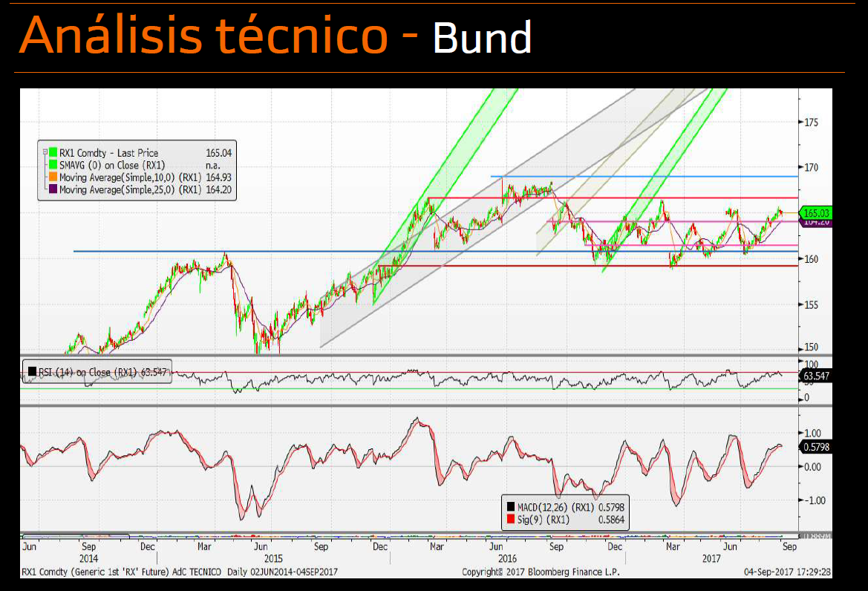
Task: Click the black 0.5798 MACD value tag
Action: pos(816,446)
